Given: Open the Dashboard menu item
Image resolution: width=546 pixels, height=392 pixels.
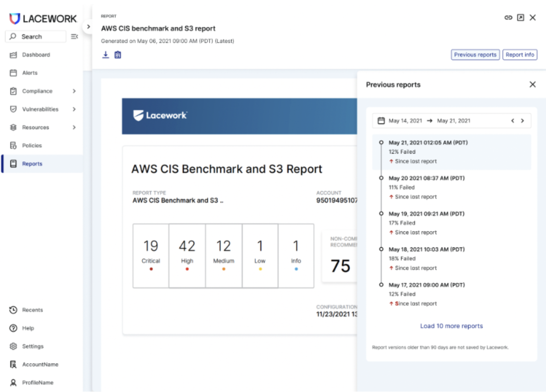Looking at the screenshot, I should pos(36,55).
